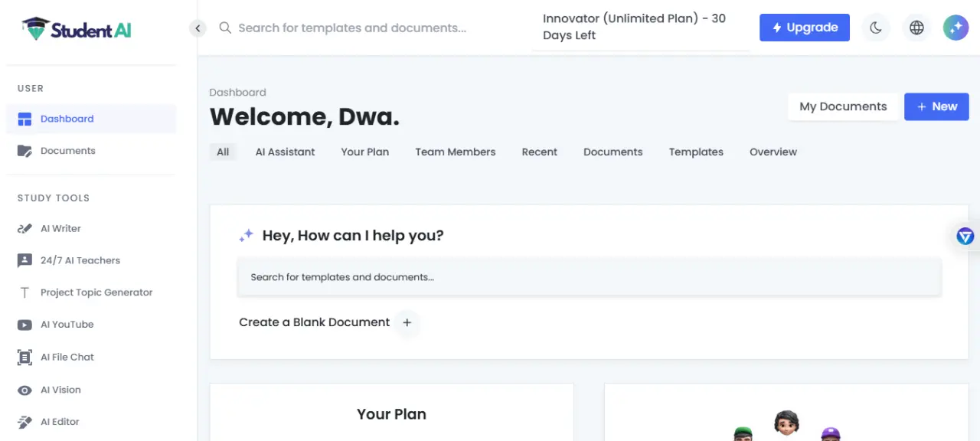Toggle dark mode with moon icon

[876, 28]
